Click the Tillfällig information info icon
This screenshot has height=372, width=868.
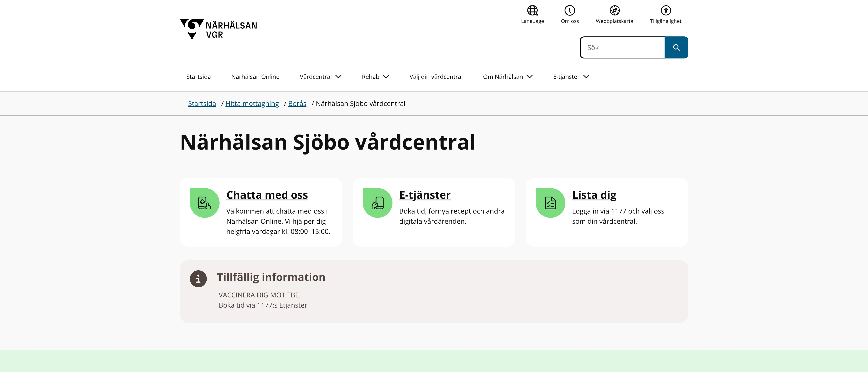pyautogui.click(x=198, y=279)
